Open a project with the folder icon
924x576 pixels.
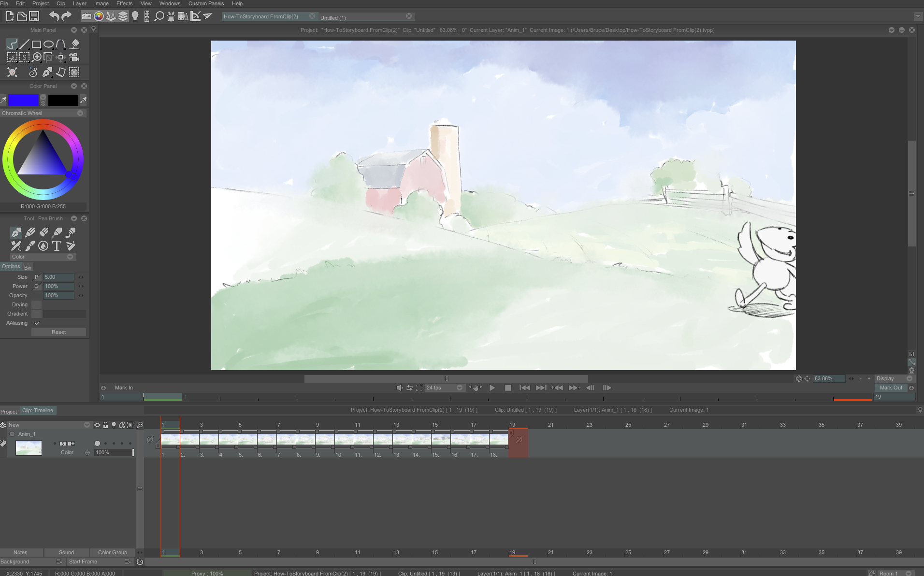pyautogui.click(x=22, y=16)
